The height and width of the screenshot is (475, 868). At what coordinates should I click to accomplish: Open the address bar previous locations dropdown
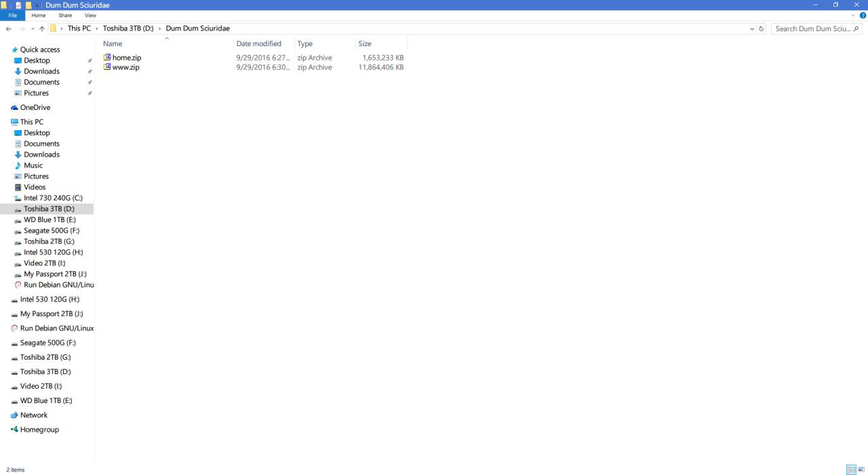click(752, 28)
